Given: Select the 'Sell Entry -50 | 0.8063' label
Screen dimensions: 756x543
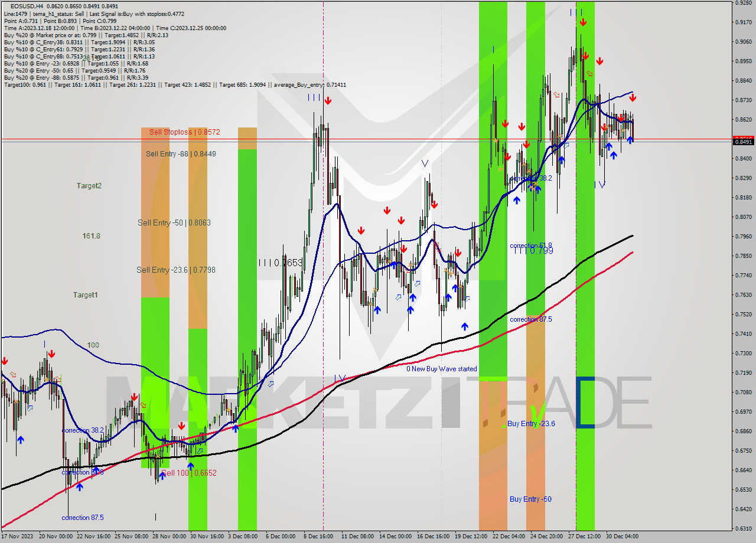Looking at the screenshot, I should click(174, 223).
